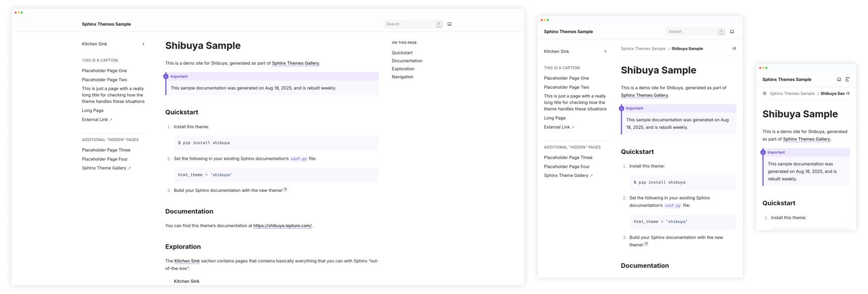Expand Kitchen Sink chevron in the middle window sidebar

[x=605, y=51]
